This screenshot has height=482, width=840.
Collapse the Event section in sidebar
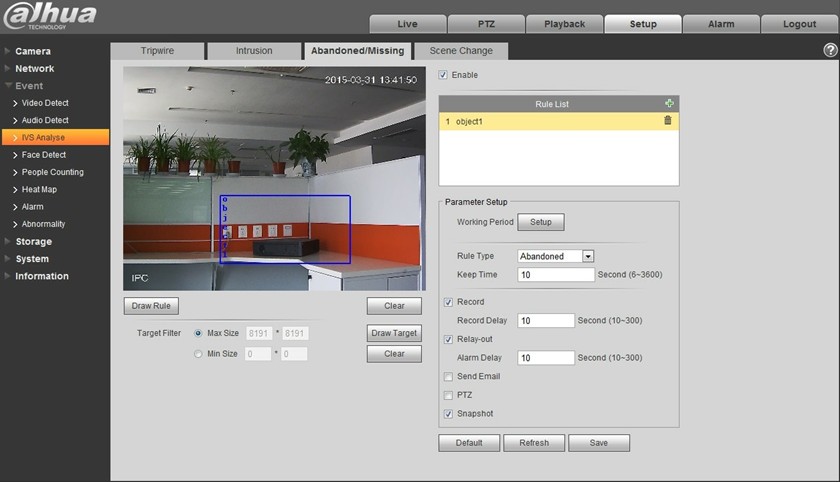[x=29, y=86]
